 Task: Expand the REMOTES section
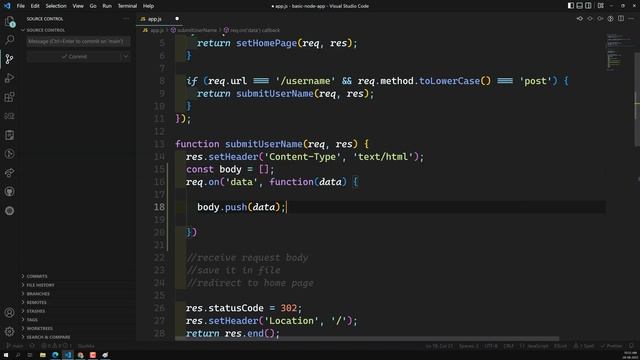[x=36, y=302]
